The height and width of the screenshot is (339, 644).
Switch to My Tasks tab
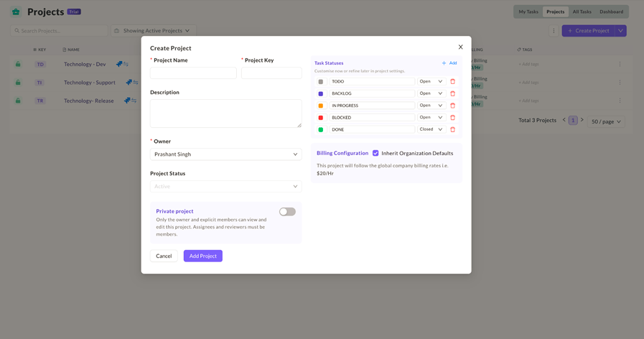[528, 11]
